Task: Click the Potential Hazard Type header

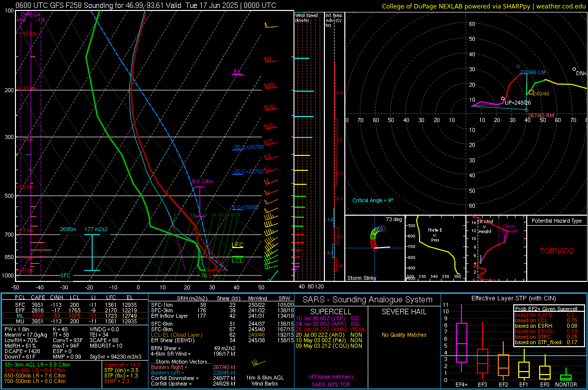Action: pyautogui.click(x=557, y=221)
